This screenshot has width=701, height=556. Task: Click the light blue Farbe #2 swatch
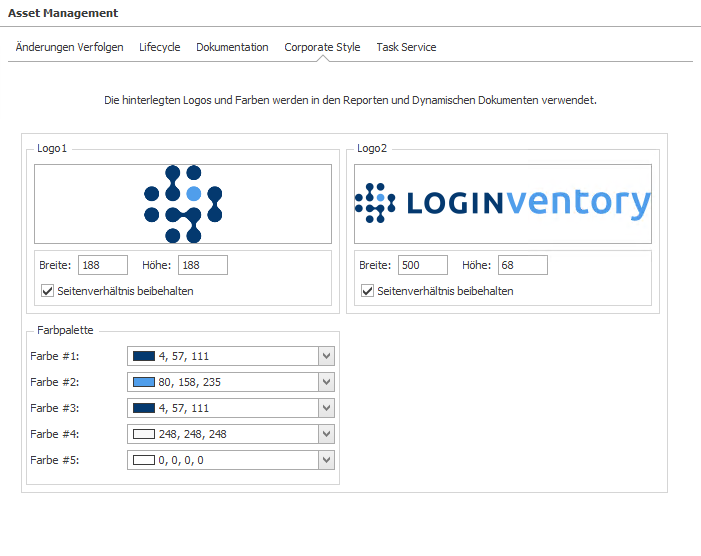point(144,382)
